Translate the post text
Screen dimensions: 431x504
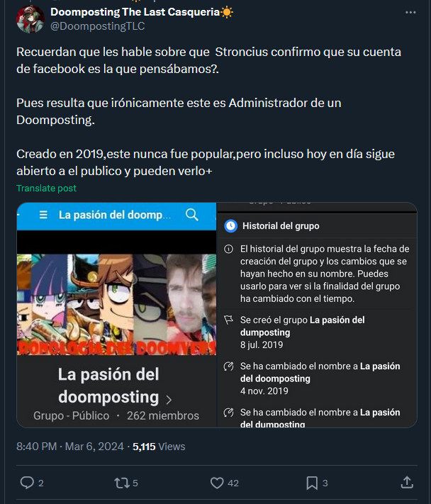[x=46, y=188]
